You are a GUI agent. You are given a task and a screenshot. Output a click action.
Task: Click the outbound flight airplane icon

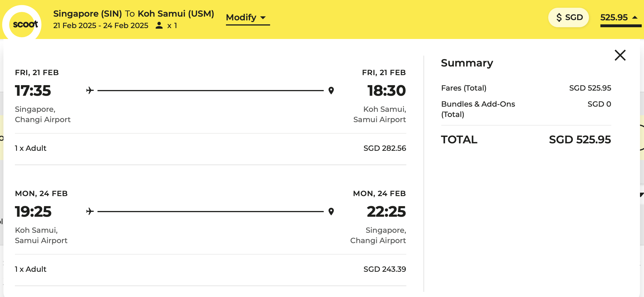90,91
